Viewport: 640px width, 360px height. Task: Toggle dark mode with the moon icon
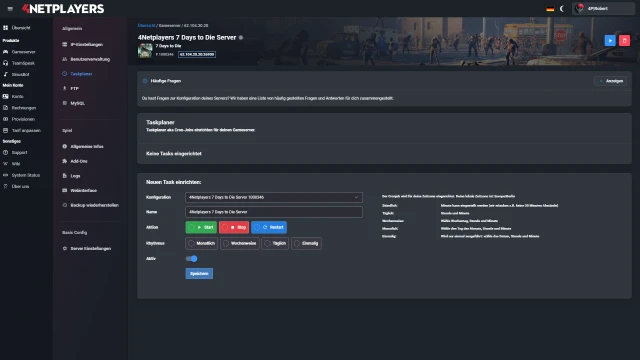[x=562, y=9]
